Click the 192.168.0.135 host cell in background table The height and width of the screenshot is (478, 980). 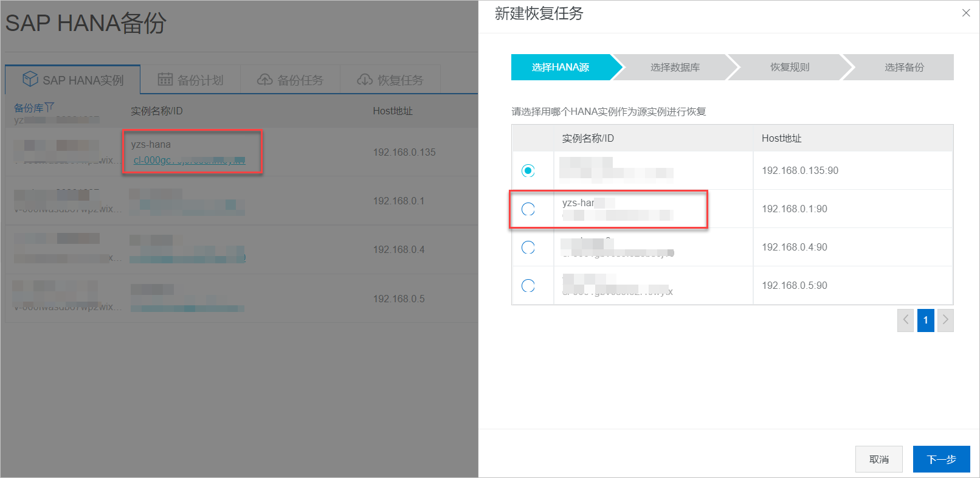click(x=404, y=152)
